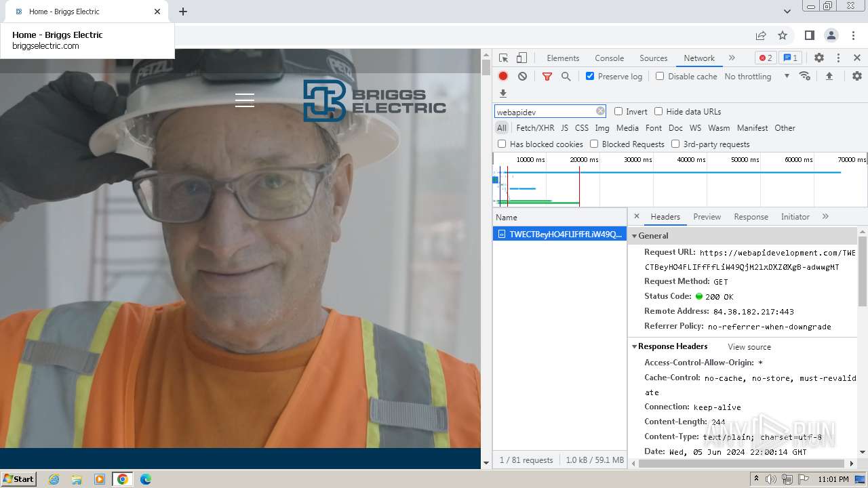Check the Hide data URLs option
The width and height of the screenshot is (868, 488).
point(658,112)
